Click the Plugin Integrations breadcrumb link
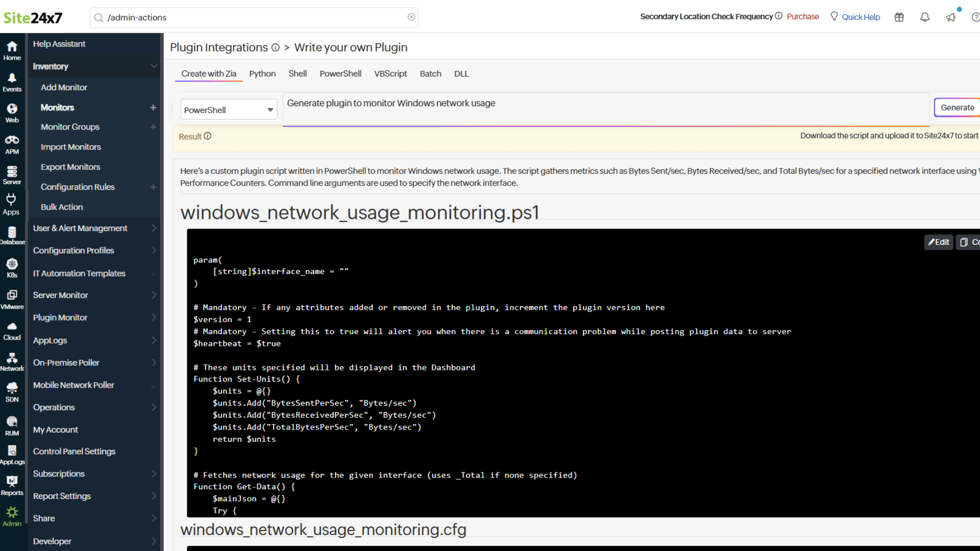This screenshot has width=980, height=551. click(218, 47)
